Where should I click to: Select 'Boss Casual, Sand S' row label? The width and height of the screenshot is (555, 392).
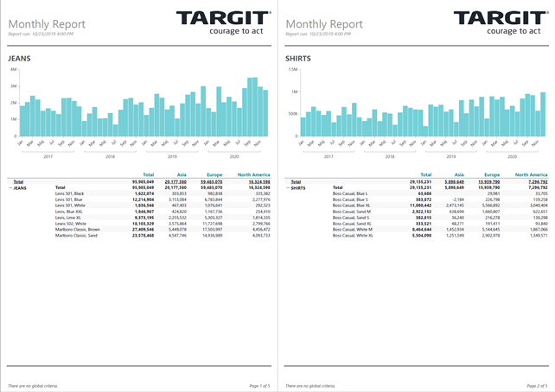[x=351, y=218]
